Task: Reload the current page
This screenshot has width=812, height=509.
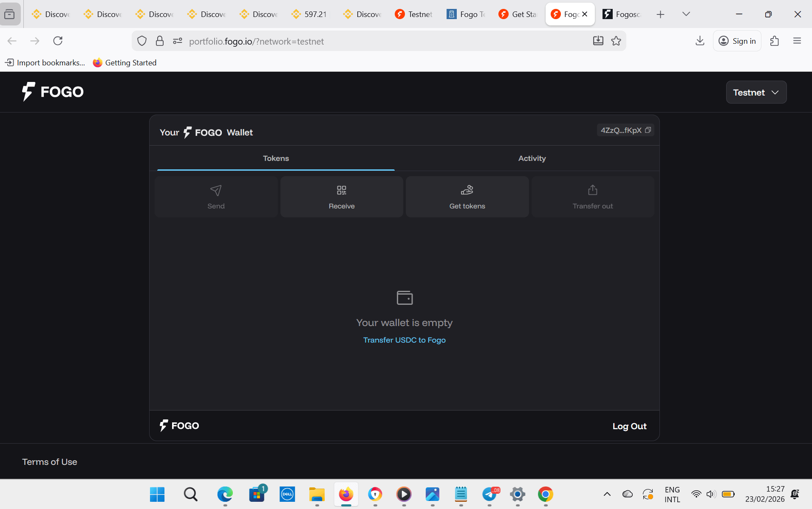Action: [58, 41]
